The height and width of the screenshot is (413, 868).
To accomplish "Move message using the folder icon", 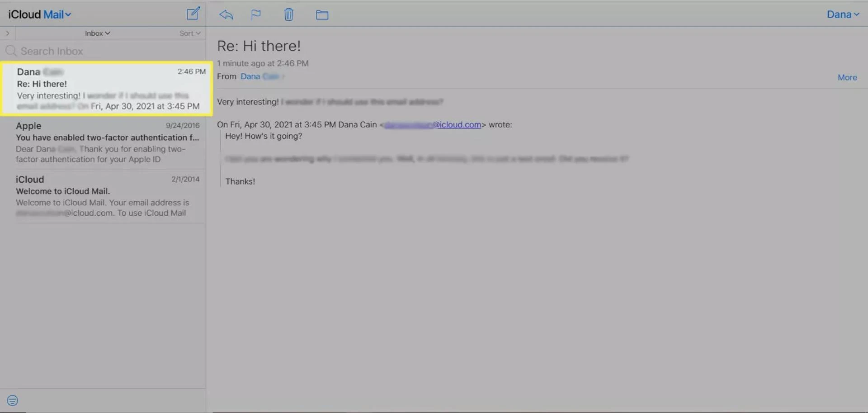I will click(322, 14).
